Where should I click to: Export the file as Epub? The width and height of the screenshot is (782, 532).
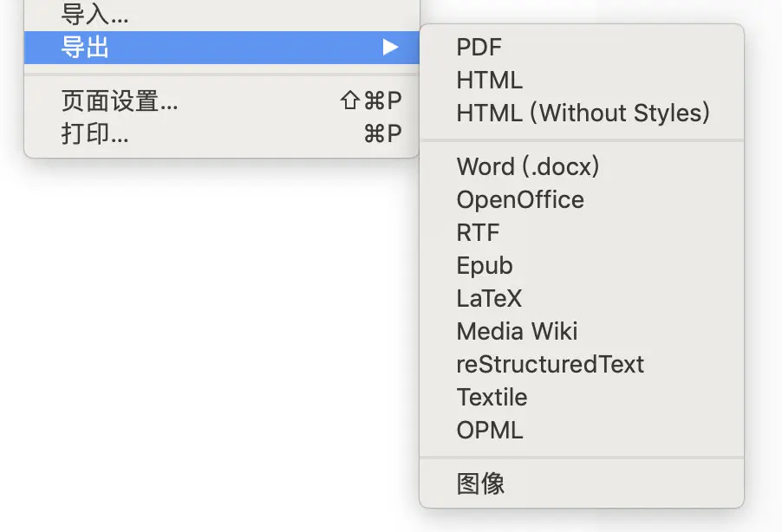coord(485,266)
